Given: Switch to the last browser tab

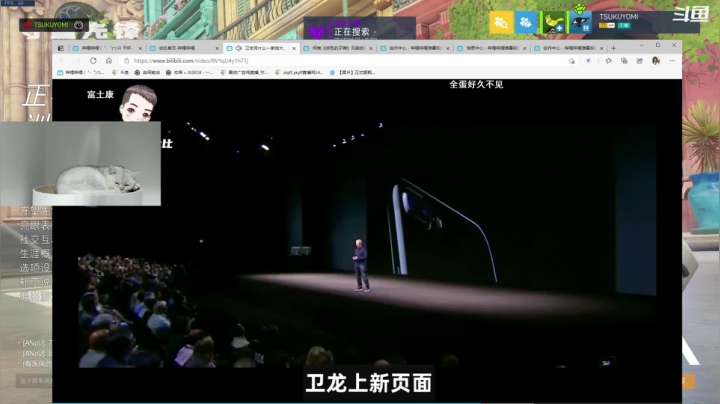Looking at the screenshot, I should pyautogui.click(x=568, y=48).
